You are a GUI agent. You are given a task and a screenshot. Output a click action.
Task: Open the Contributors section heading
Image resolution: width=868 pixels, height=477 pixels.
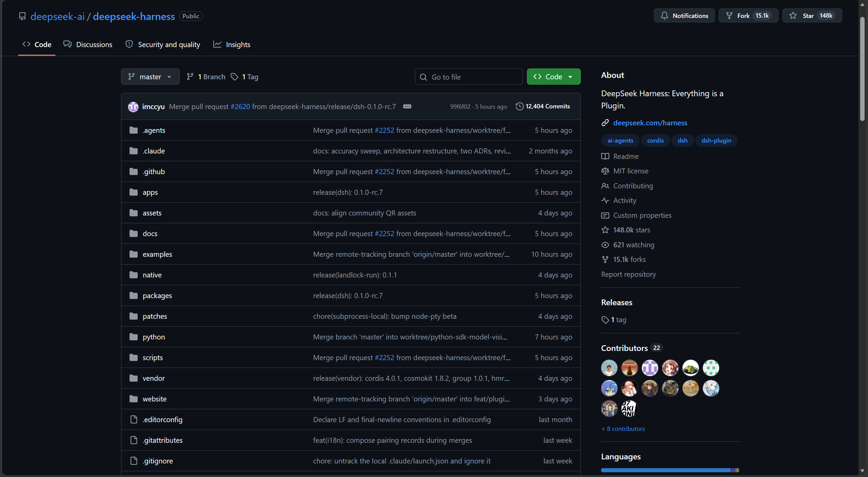point(625,348)
